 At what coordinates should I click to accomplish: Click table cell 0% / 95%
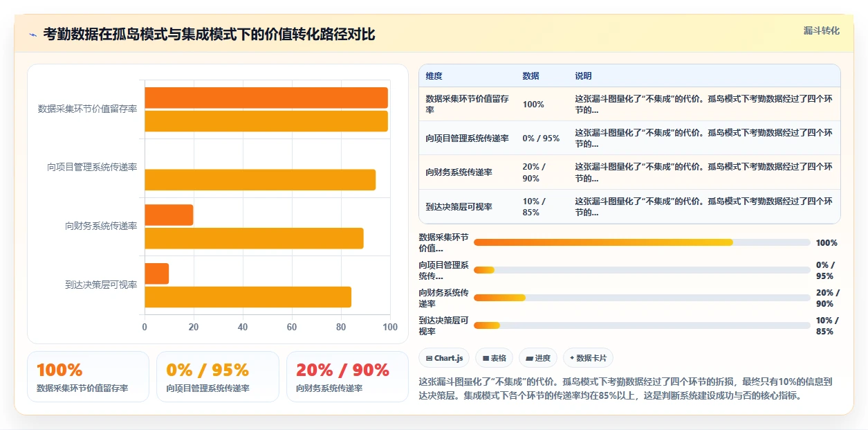pos(542,138)
